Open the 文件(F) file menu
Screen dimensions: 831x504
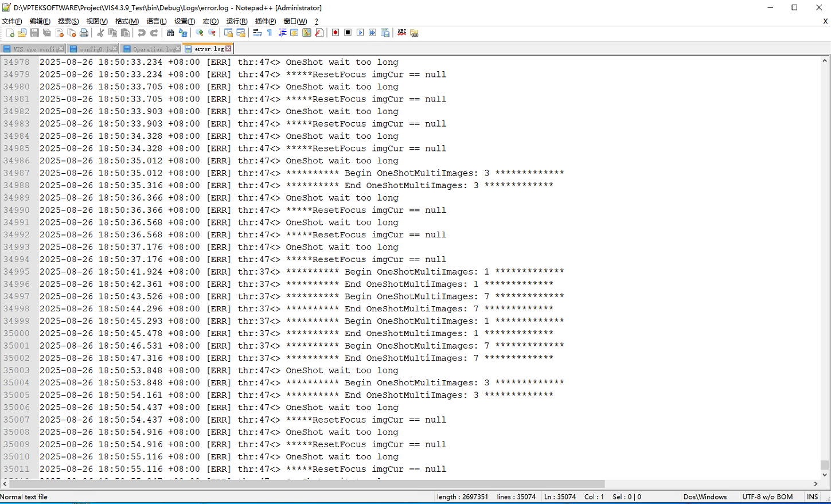[x=12, y=21]
